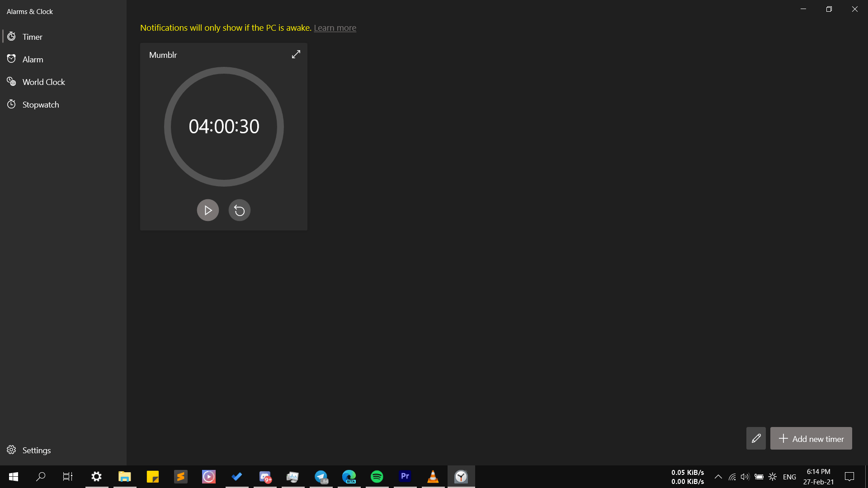Expand hidden icons in system tray

tap(718, 477)
